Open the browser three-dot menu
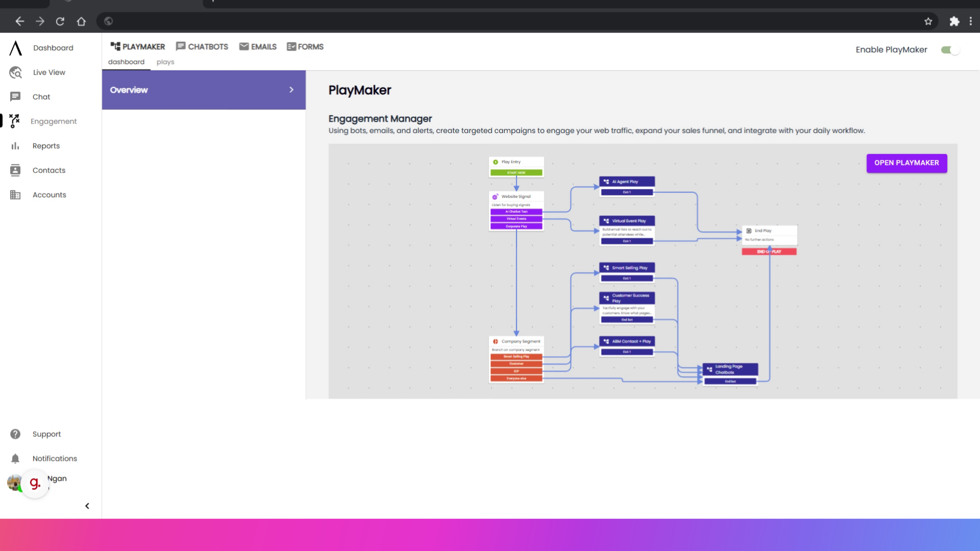The width and height of the screenshot is (980, 551). pyautogui.click(x=971, y=21)
